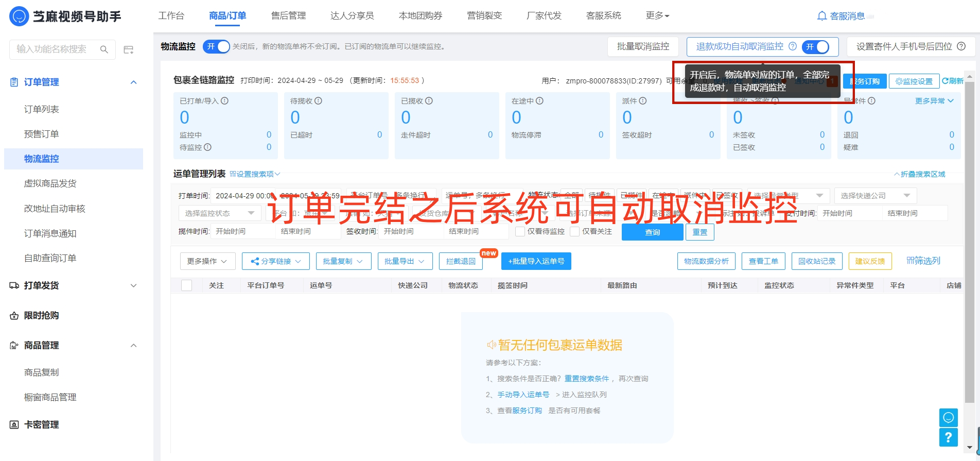This screenshot has width=980, height=461.
Task: Click info icon beside 已打单/导入
Action: pyautogui.click(x=225, y=101)
